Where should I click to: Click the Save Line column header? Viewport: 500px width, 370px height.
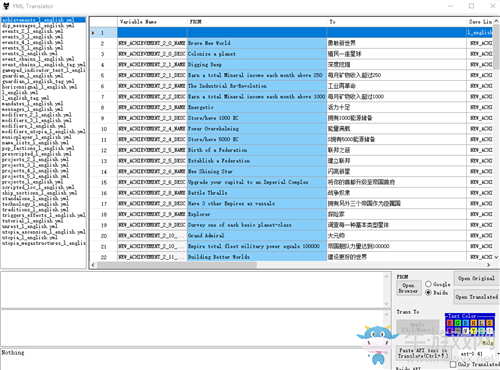[x=480, y=22]
